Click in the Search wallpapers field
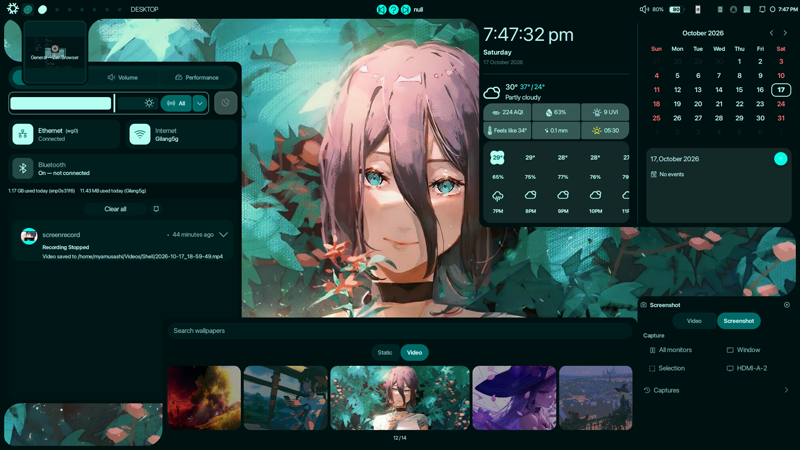Screen dimensions: 800x450 click(399, 331)
